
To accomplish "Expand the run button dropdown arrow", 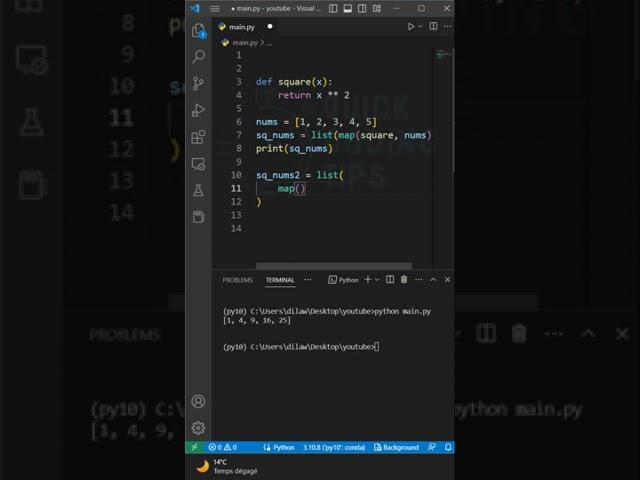I will pyautogui.click(x=421, y=27).
